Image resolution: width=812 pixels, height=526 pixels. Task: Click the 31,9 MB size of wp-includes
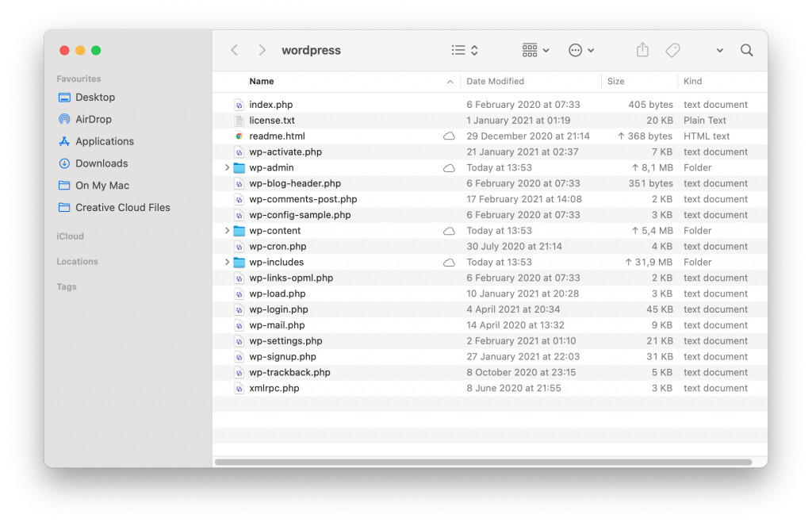click(649, 263)
